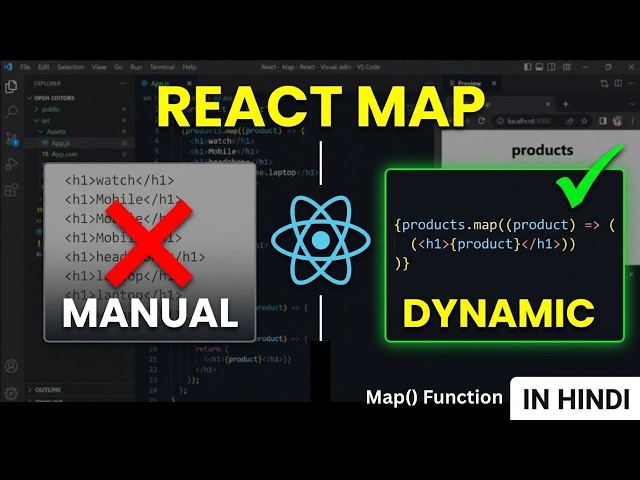Screen dimensions: 640x480
Task: Open the browser side panel icon
Action: click(x=603, y=121)
